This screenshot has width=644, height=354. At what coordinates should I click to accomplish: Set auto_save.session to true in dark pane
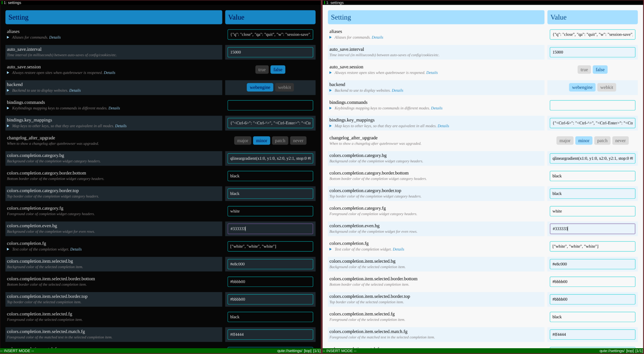point(262,70)
